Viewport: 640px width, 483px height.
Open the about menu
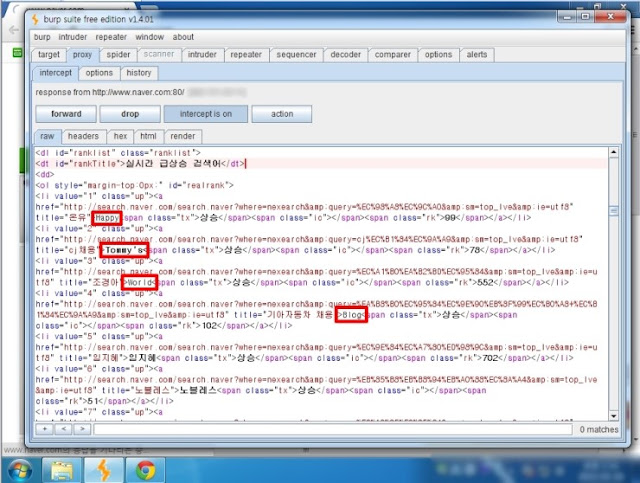[x=183, y=37]
